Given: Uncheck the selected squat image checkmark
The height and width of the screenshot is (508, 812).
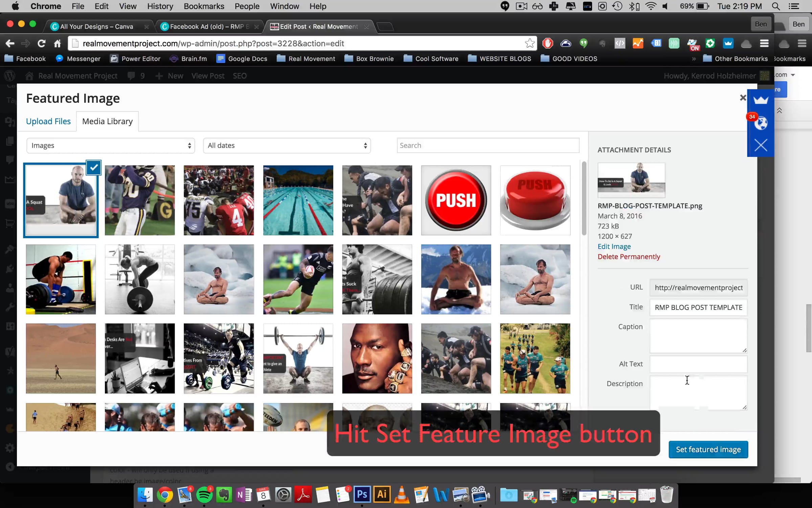Looking at the screenshot, I should [94, 167].
